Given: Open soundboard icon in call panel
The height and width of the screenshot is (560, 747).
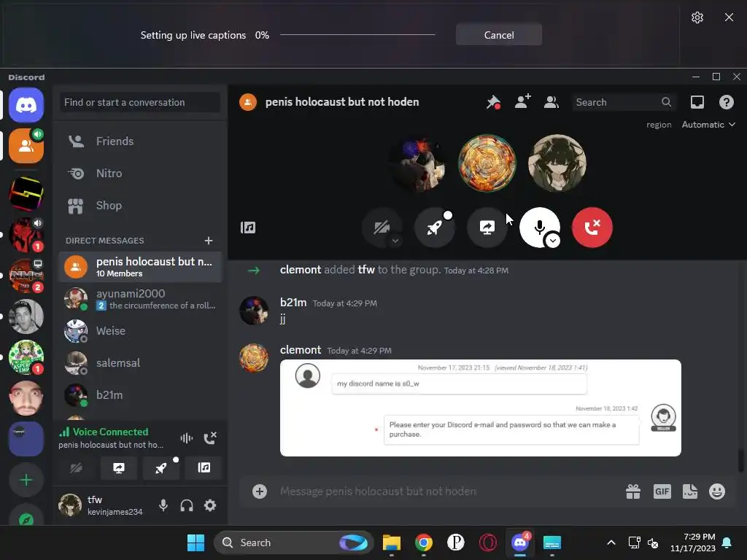Looking at the screenshot, I should pyautogui.click(x=248, y=227).
